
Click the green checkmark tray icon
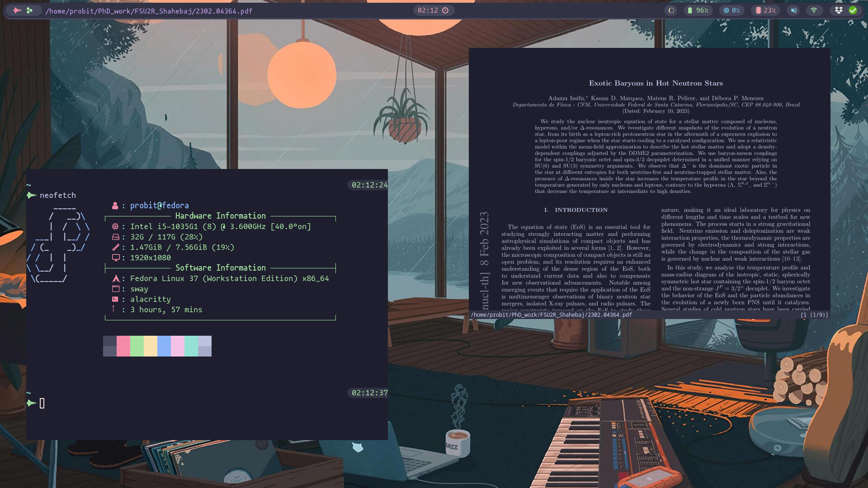pos(853,10)
